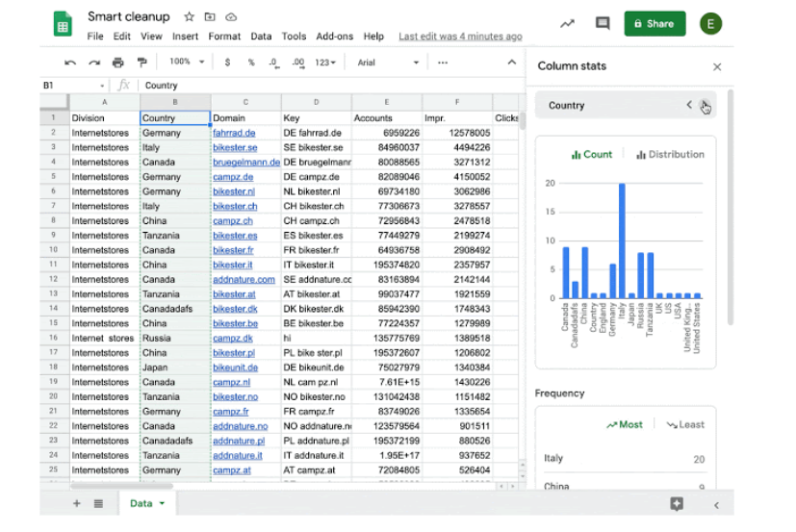
Task: Select the Paint format tool
Action: [x=142, y=63]
